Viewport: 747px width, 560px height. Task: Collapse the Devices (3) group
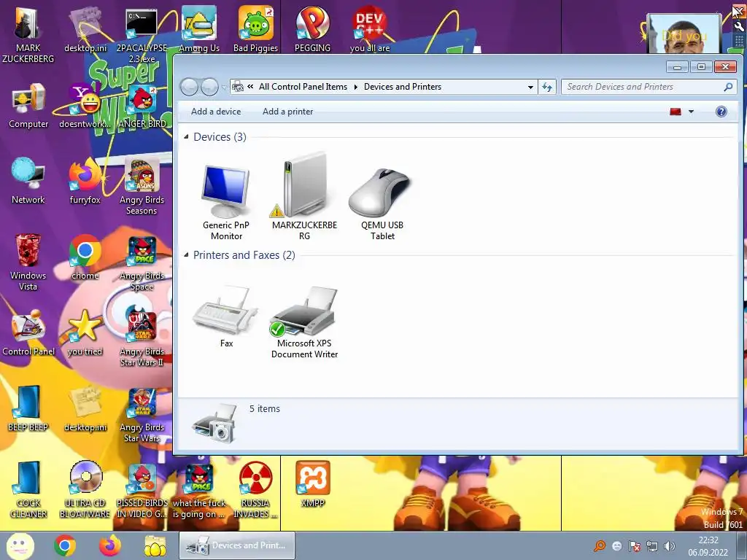186,136
